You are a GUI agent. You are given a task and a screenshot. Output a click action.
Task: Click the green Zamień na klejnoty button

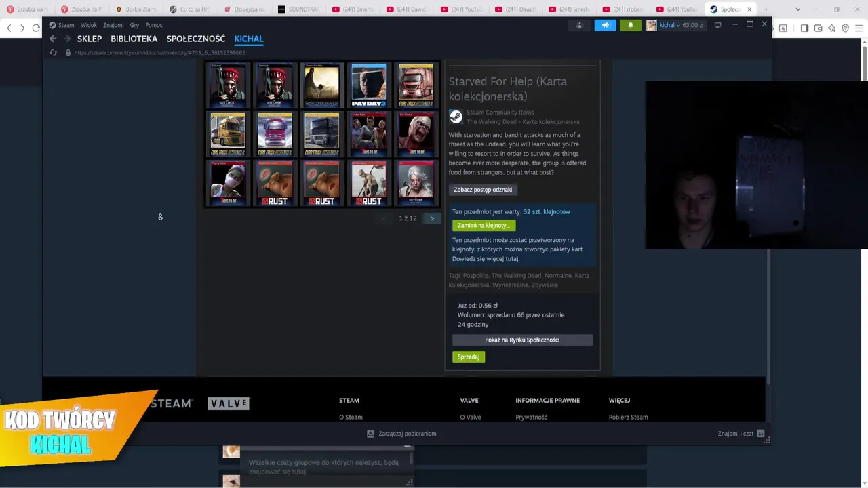coord(484,225)
